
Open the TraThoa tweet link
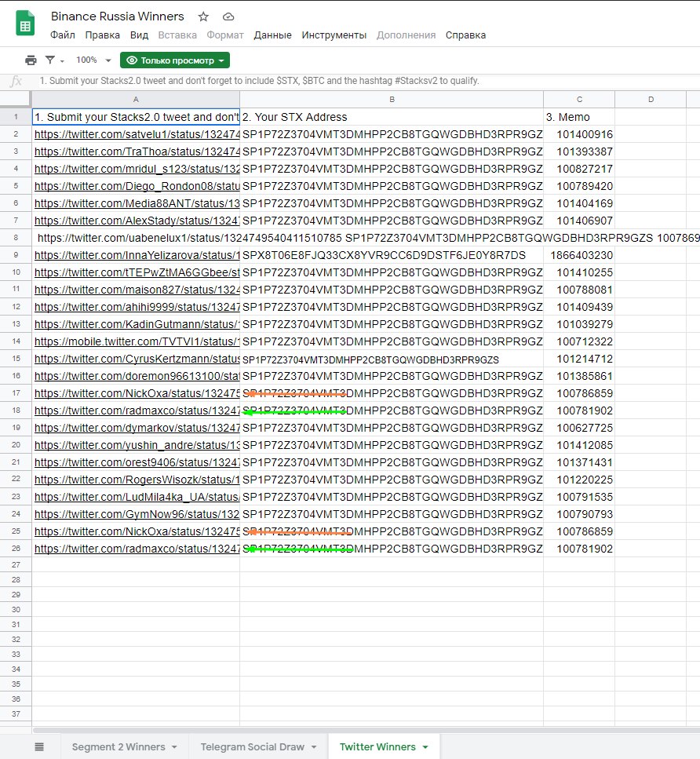[x=137, y=151]
